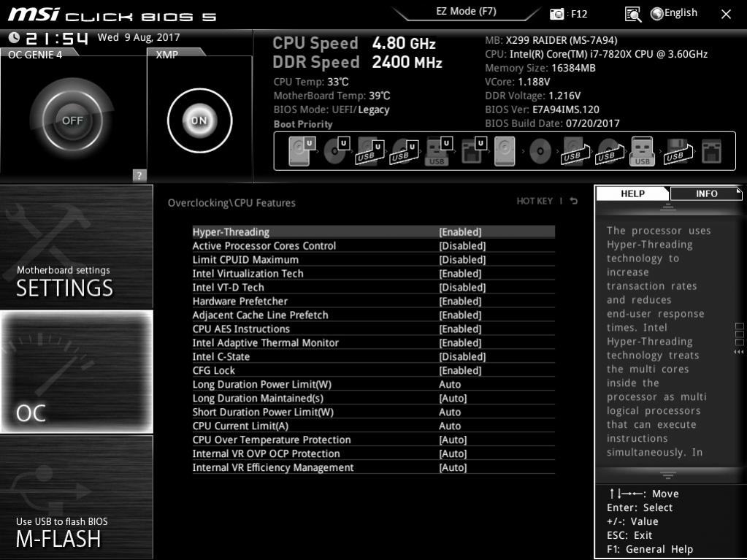Image resolution: width=747 pixels, height=560 pixels.
Task: Open CFG Lock option list
Action: (x=374, y=370)
